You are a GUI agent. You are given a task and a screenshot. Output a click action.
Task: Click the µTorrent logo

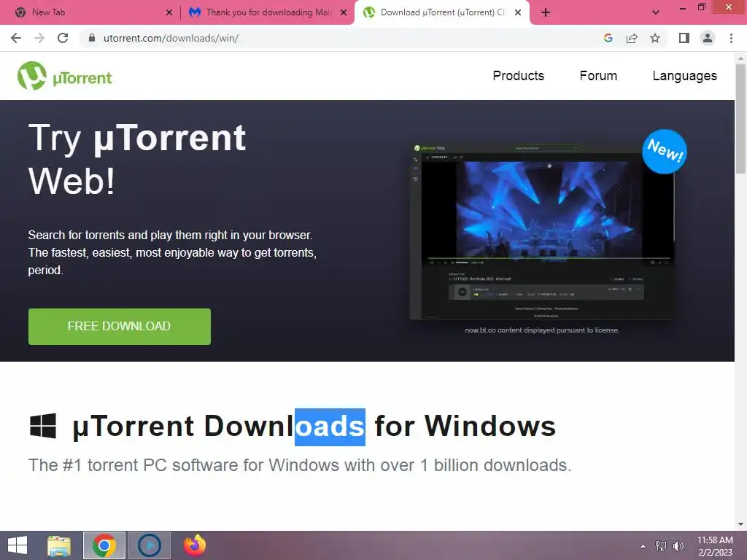[64, 76]
